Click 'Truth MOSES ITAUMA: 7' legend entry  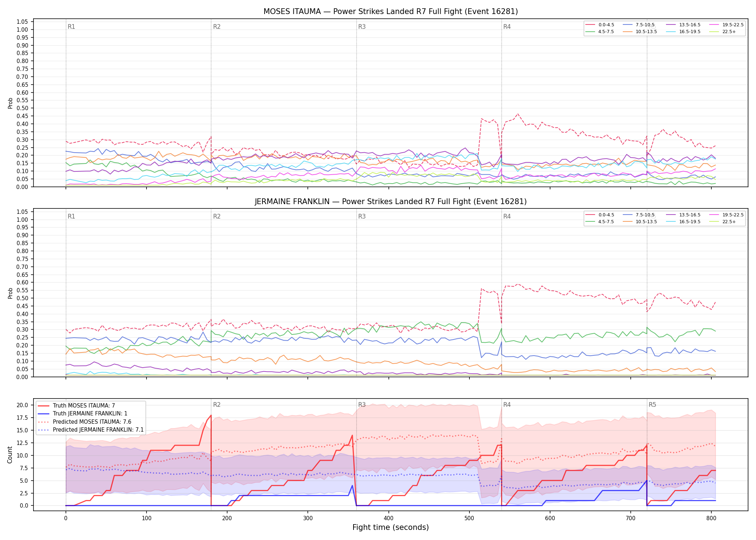[x=76, y=406]
